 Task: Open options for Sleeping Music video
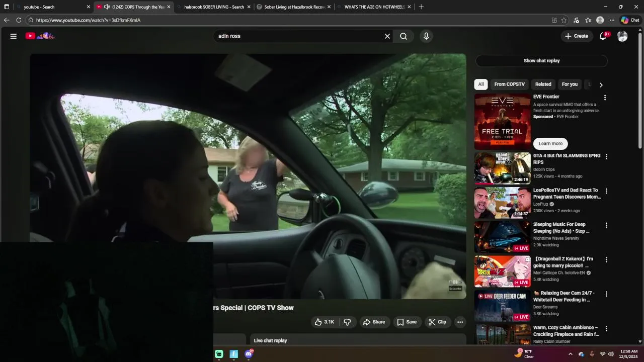click(x=606, y=226)
